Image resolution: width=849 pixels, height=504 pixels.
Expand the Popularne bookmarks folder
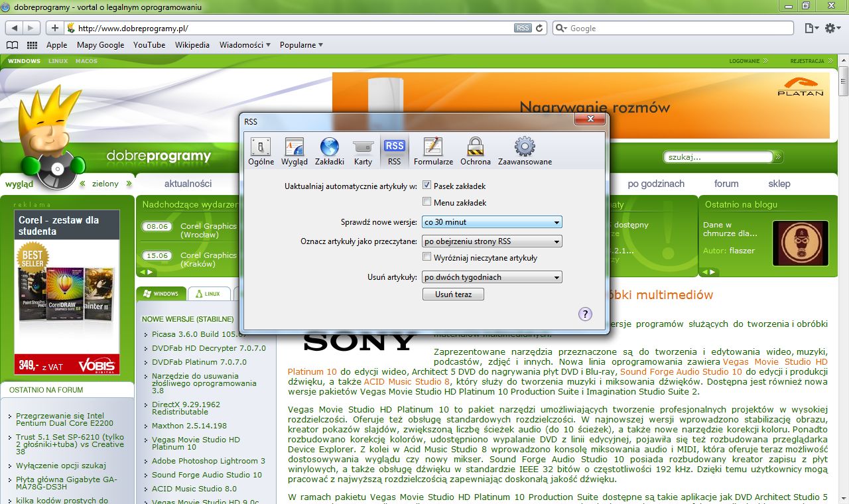tap(301, 45)
